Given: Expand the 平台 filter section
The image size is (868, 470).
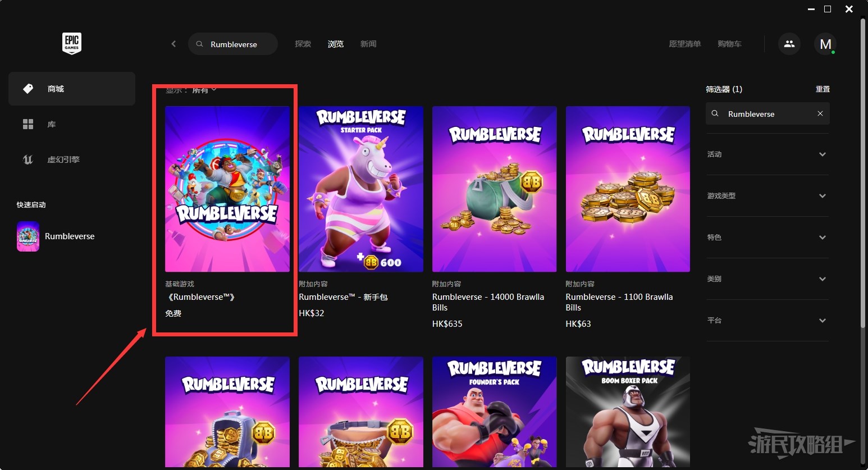Looking at the screenshot, I should coord(768,321).
